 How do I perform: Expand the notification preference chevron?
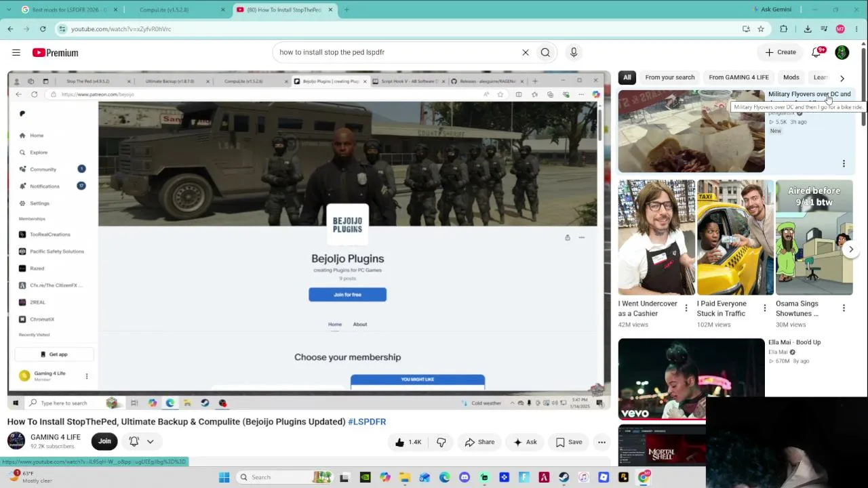[x=151, y=441]
